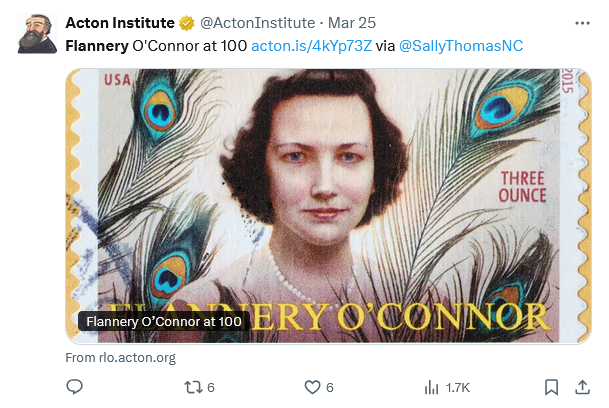Share the tweet via the upload arrow icon
Viewport: 609px width, 408px height.
pyautogui.click(x=582, y=387)
